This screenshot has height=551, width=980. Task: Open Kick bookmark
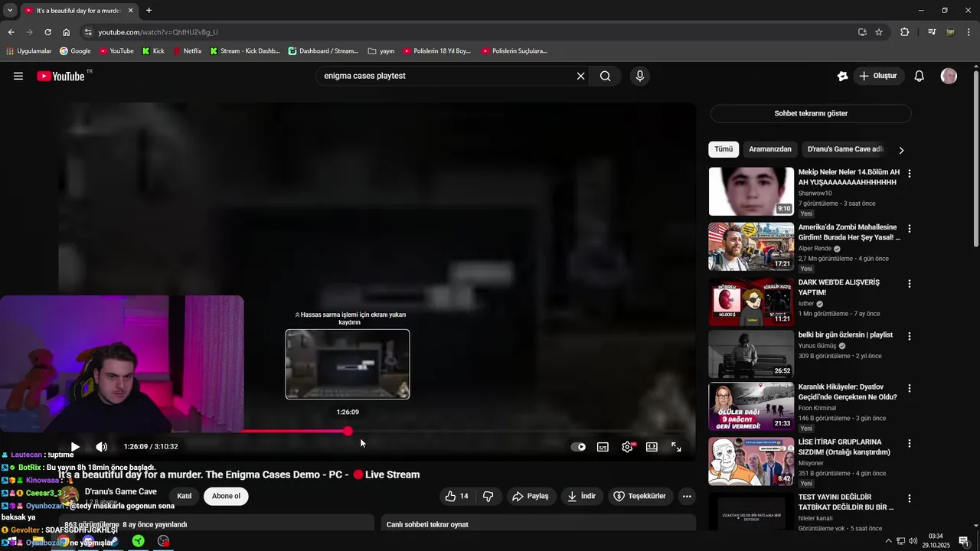click(x=153, y=51)
